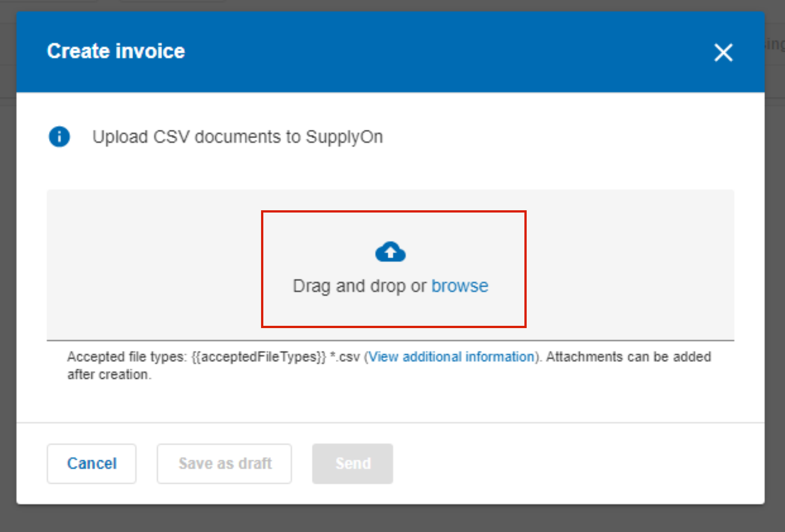Screen dimensions: 785x532
Task: Click Save as draft button
Action: coord(224,464)
